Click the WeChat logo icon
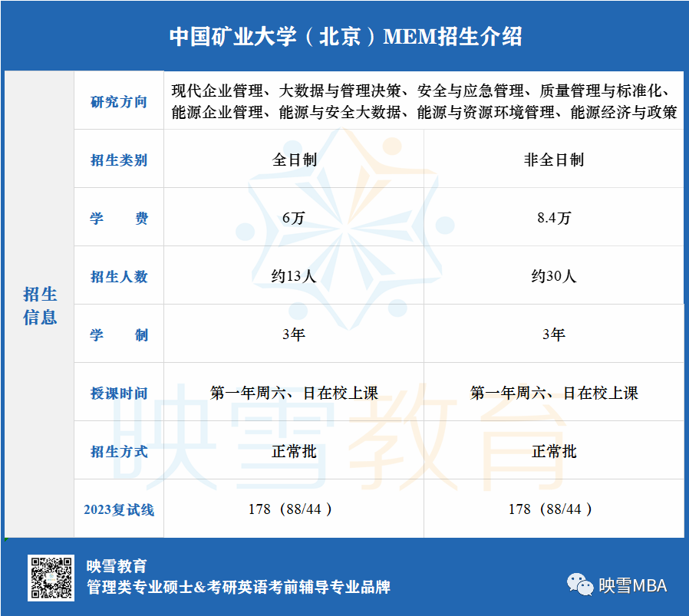This screenshot has width=689, height=616. 579,585
